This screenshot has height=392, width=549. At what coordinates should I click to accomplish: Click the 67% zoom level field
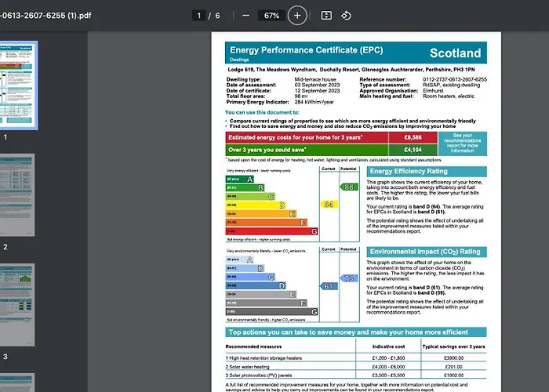click(x=271, y=16)
